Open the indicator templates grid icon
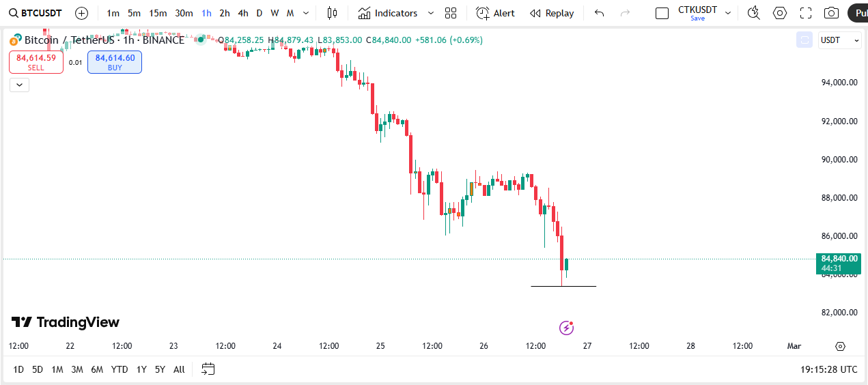Screen dimensions: 868x385 (450, 13)
